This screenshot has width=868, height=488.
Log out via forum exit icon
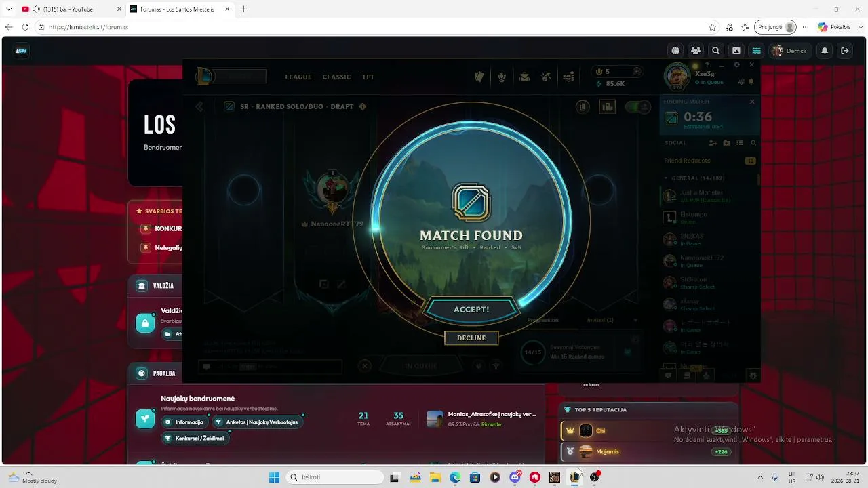pyautogui.click(x=845, y=51)
